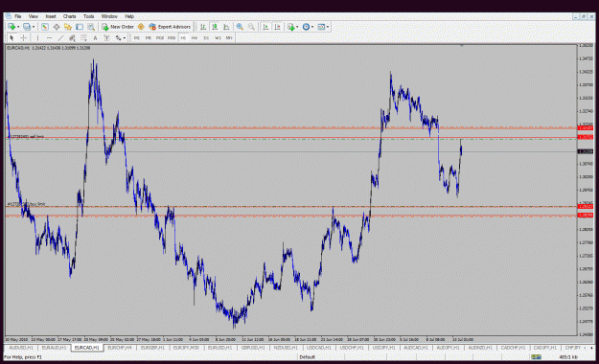Viewport: 599px width, 364px height.
Task: Click the New Chart icon
Action: pos(12,27)
